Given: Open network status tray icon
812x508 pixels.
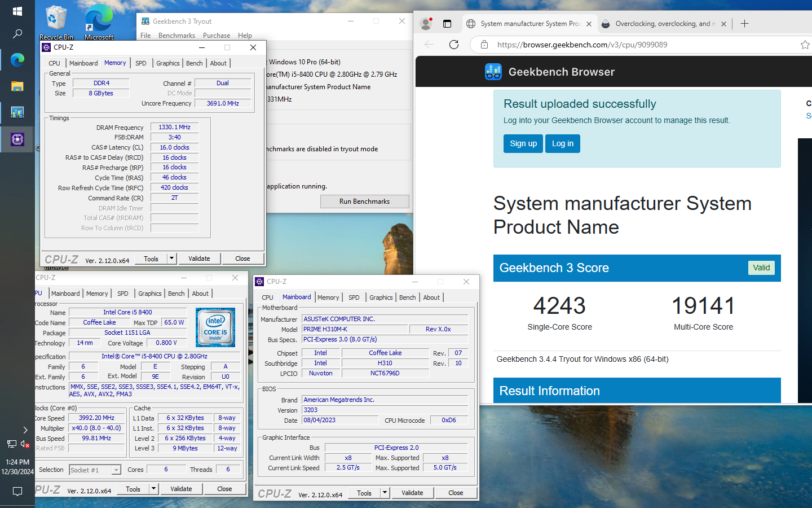Looking at the screenshot, I should click(x=11, y=444).
